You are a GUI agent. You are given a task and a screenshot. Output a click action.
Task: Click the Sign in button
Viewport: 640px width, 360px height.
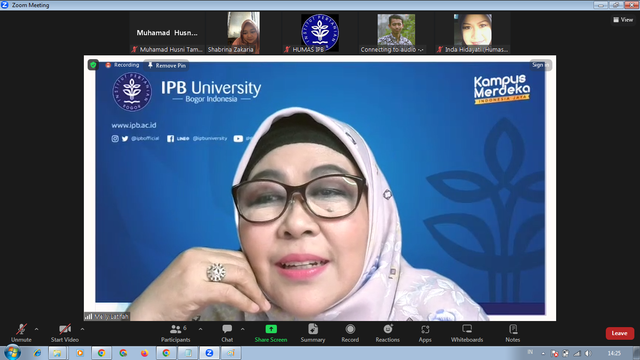point(541,65)
